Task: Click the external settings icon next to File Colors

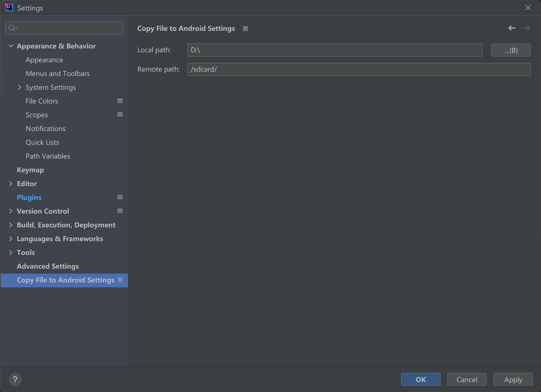Action: click(120, 101)
